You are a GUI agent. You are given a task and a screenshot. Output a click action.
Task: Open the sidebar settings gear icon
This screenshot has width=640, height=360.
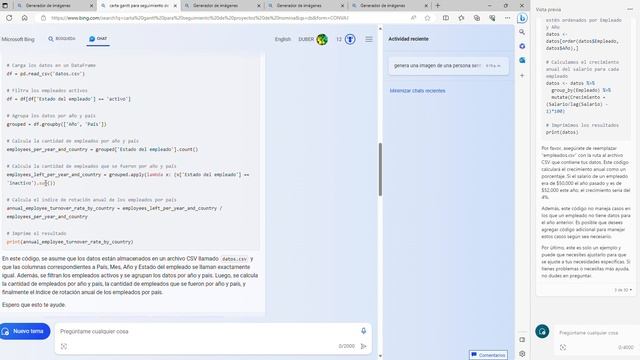522,354
